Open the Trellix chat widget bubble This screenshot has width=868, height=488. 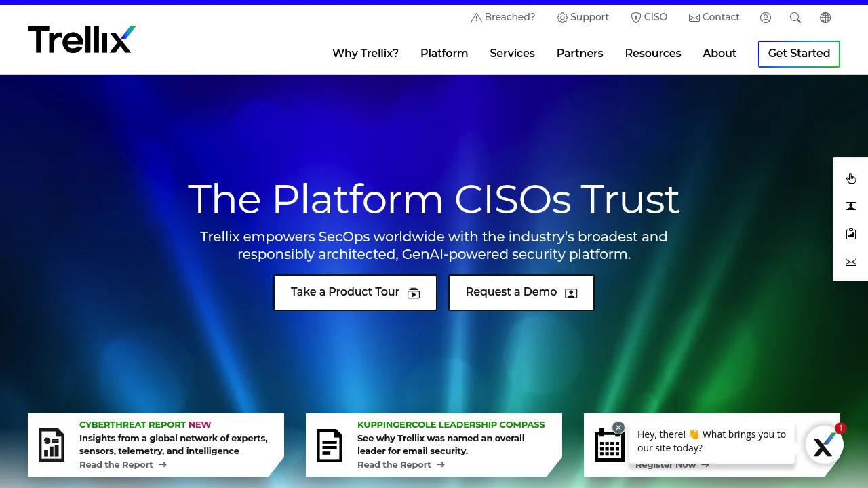pyautogui.click(x=824, y=445)
